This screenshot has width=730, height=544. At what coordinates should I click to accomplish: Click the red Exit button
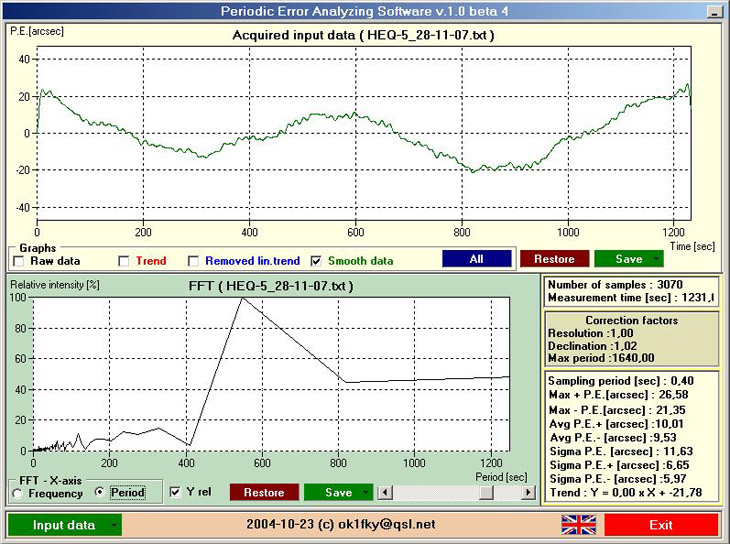[661, 525]
